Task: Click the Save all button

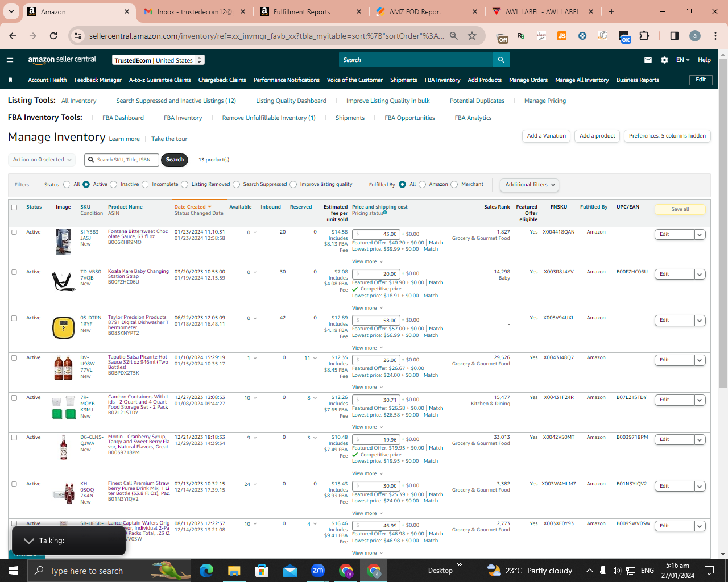Action: (x=680, y=209)
